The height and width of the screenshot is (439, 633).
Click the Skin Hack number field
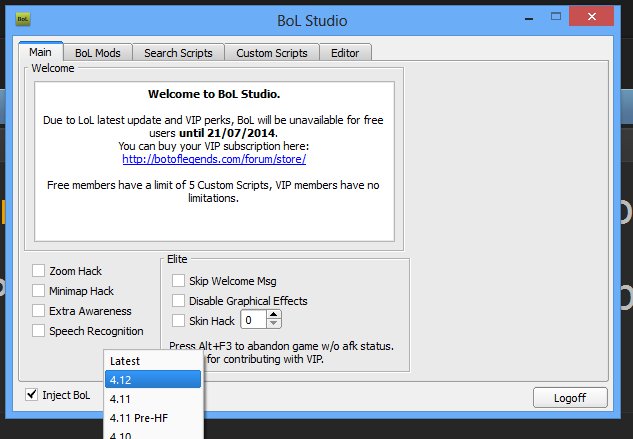click(254, 320)
